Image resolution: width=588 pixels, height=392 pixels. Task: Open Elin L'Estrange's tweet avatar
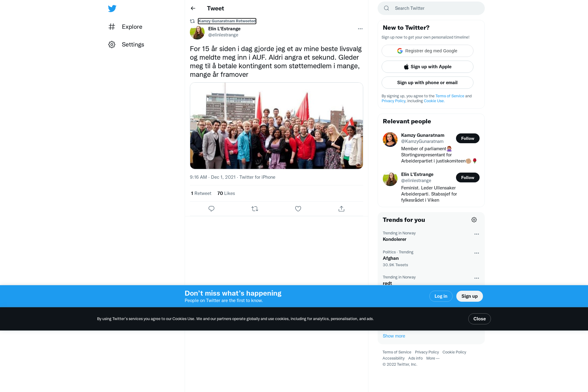point(197,32)
